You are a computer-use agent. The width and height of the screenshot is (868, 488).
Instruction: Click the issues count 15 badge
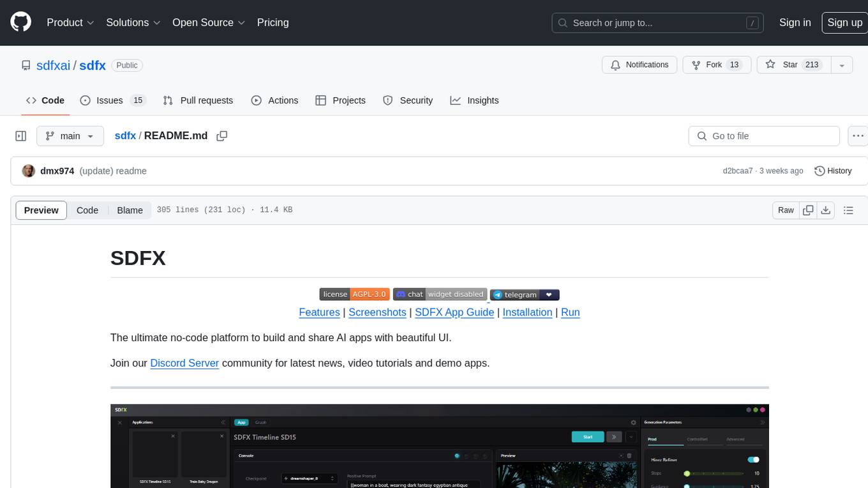click(138, 100)
